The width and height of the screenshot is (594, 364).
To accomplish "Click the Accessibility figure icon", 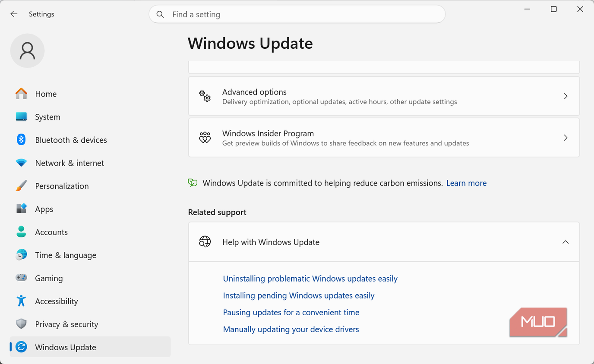I will click(21, 301).
